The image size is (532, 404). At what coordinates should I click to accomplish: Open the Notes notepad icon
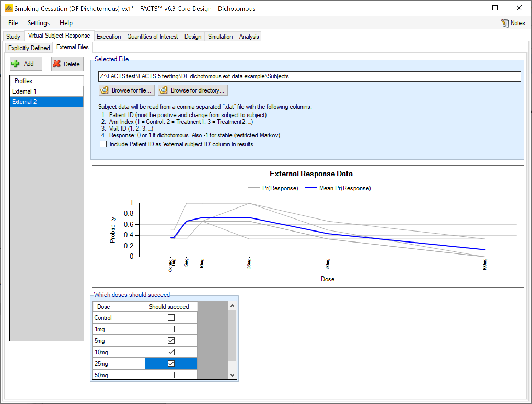[x=505, y=23]
